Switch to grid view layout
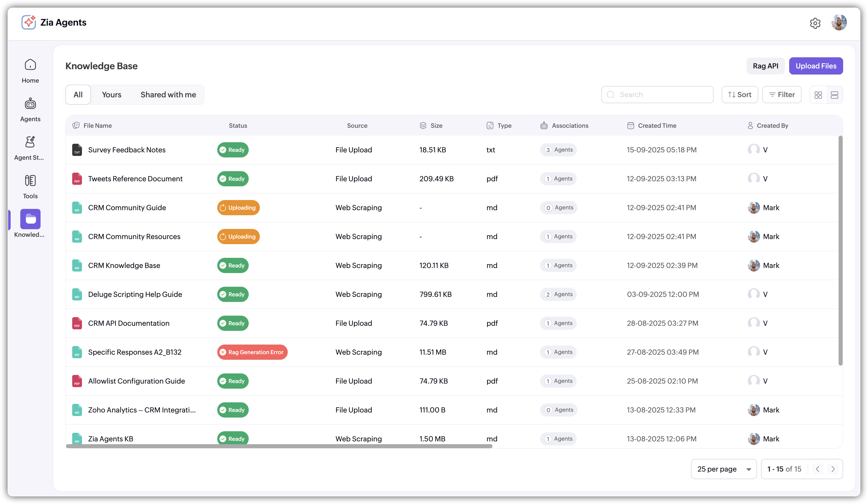Screen dimensions: 868x504 click(818, 95)
